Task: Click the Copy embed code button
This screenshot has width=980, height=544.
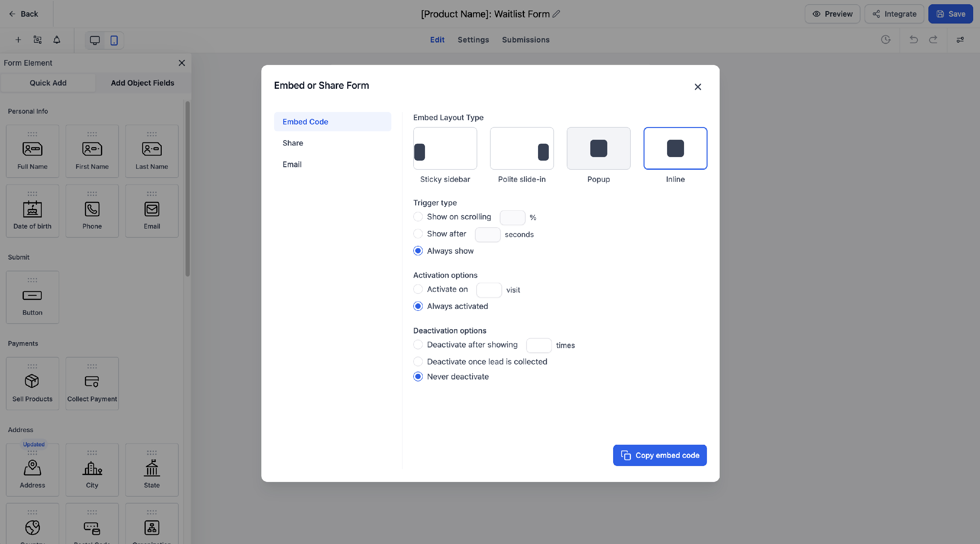Action: 659,455
